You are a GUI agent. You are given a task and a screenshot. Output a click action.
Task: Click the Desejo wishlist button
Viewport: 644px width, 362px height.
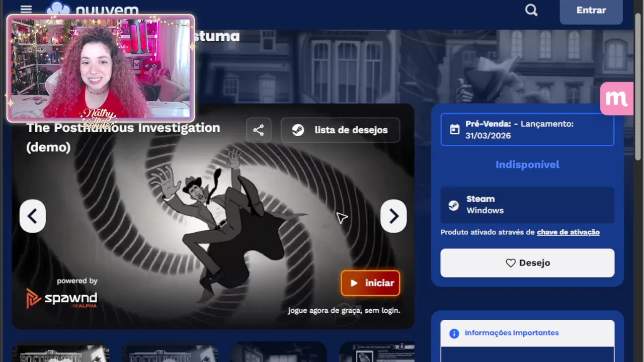[x=527, y=263]
